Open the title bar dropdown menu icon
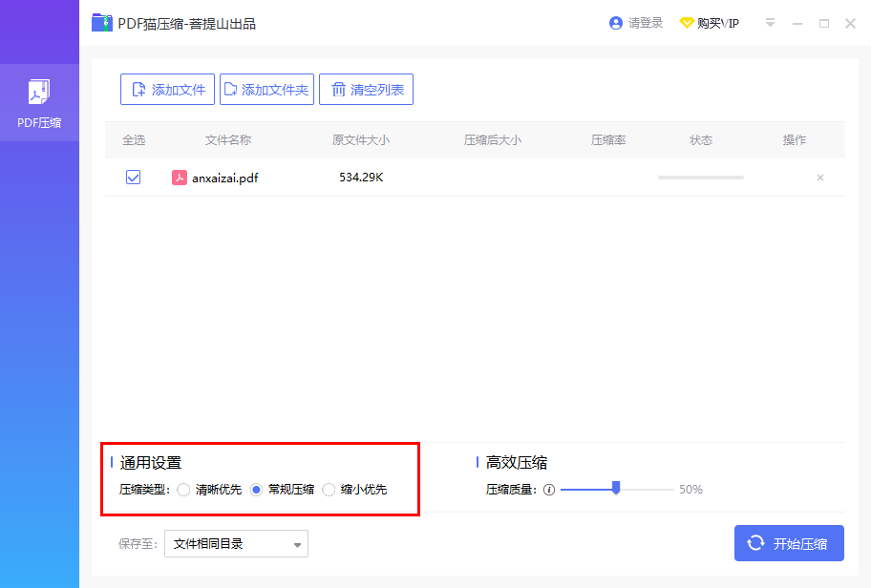Screen dimensions: 871x588 770,23
